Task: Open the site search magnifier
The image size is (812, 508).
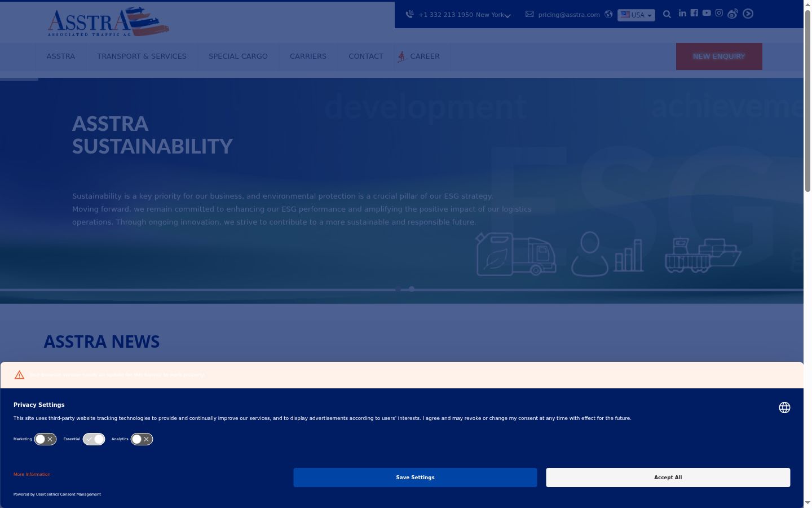Action: click(667, 15)
